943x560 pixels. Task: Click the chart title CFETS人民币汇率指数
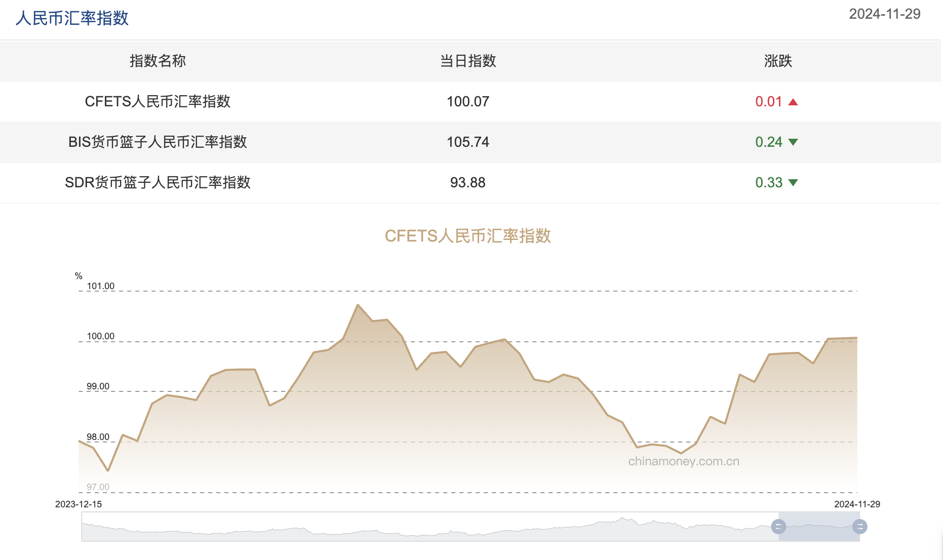pos(468,236)
